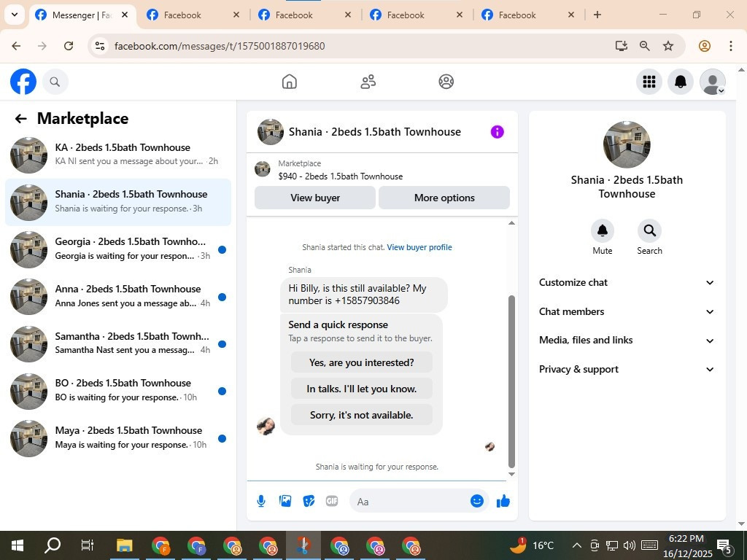The width and height of the screenshot is (747, 560).
Task: Search in conversation using the Search icon
Action: [x=649, y=231]
